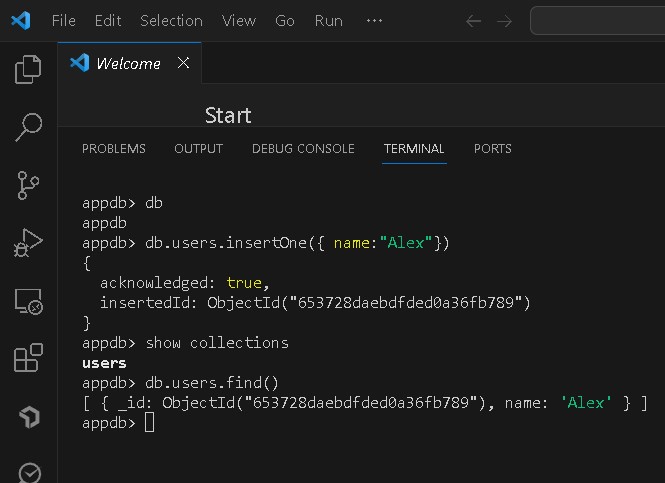Open the Source Control view
Screen dimensions: 665x483
(x=28, y=185)
